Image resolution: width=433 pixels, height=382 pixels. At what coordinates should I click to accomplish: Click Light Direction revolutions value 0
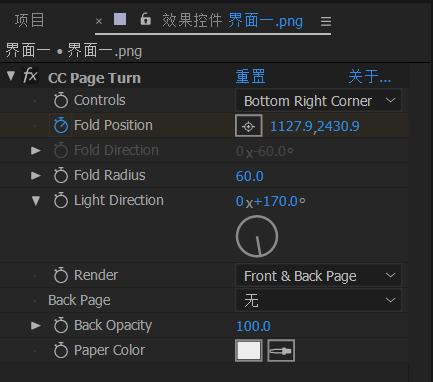(240, 201)
